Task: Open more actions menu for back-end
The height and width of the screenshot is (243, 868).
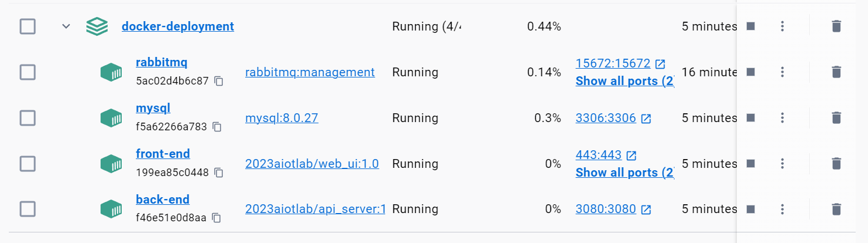Action: tap(782, 209)
